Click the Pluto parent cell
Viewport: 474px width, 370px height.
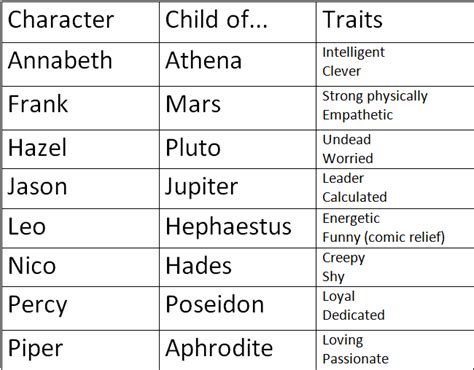coord(238,149)
